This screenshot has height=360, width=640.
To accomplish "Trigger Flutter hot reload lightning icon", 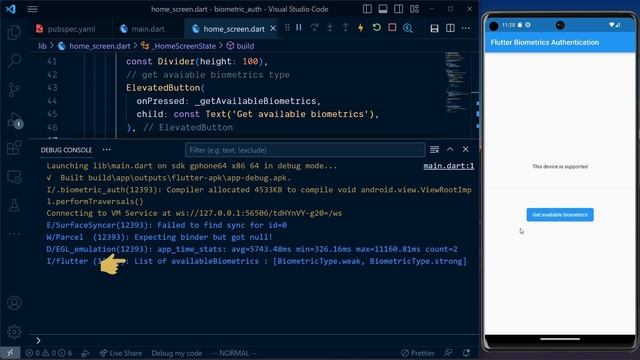I will click(361, 27).
